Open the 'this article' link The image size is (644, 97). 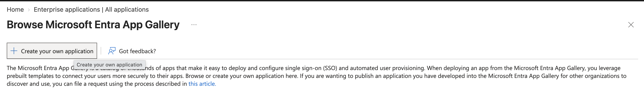pos(202,84)
